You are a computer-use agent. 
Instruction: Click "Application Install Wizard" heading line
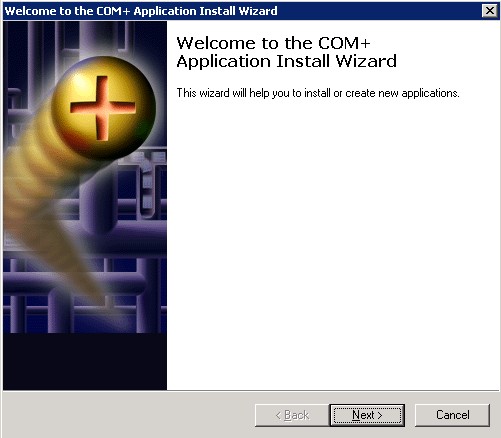click(x=286, y=61)
